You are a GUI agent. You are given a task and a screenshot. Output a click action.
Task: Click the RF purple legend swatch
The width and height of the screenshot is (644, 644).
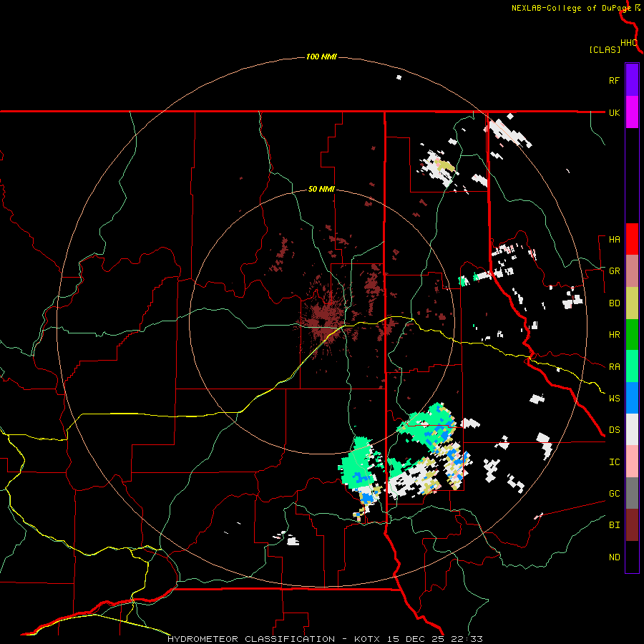632,80
